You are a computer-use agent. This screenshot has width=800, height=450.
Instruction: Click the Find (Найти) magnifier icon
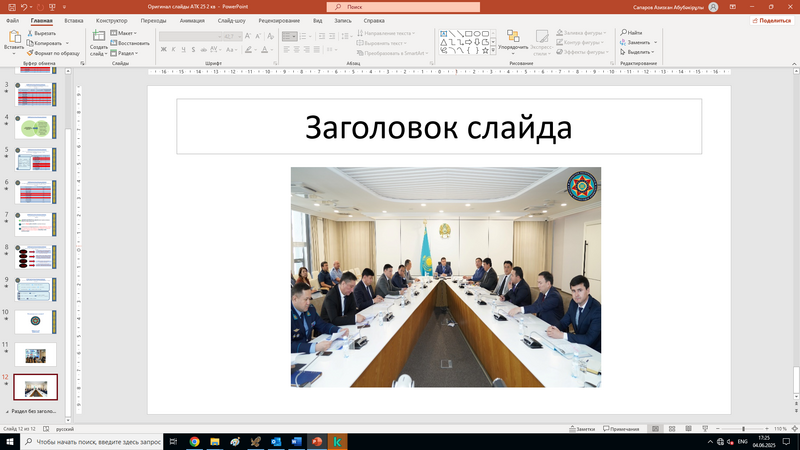tap(623, 33)
